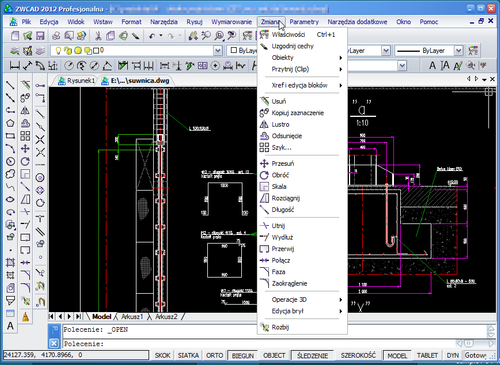Click the coordinates readout in status bar
This screenshot has width=500, height=365.
76,355
